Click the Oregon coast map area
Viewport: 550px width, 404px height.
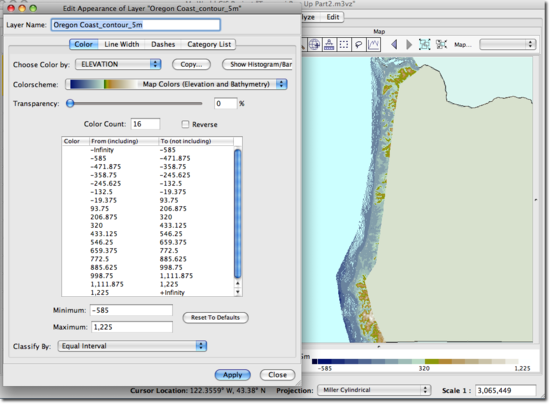[417, 200]
